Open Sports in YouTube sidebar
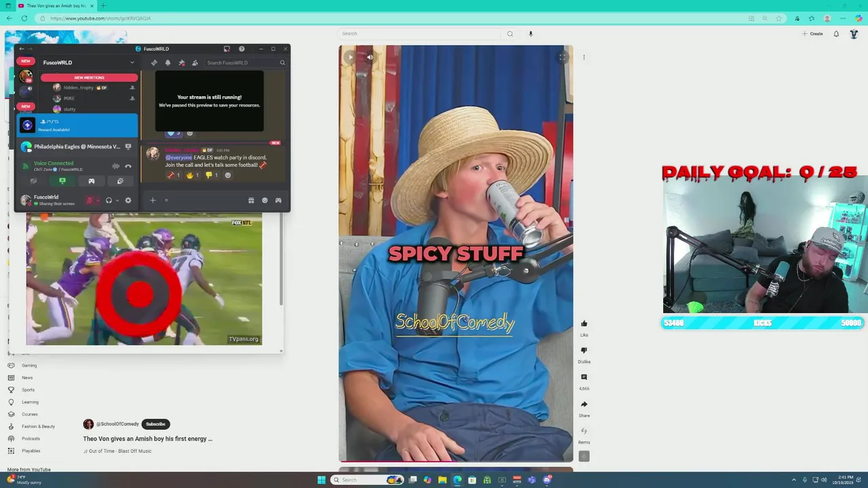Image resolution: width=868 pixels, height=488 pixels. tap(28, 390)
